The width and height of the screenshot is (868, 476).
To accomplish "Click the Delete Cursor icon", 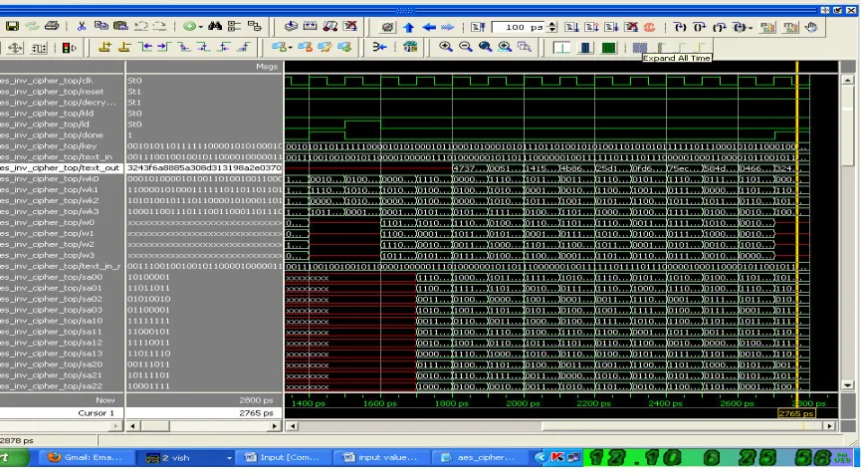I will [x=124, y=48].
